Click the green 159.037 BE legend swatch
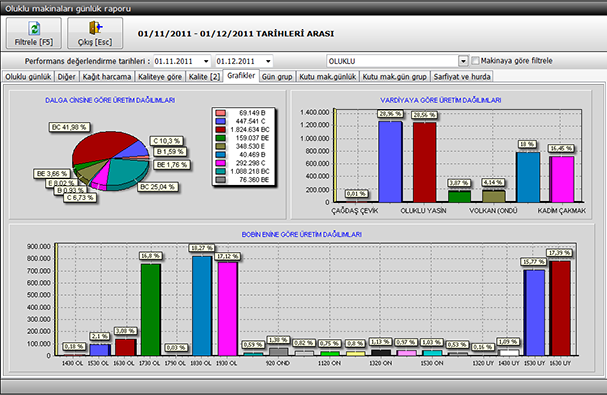The width and height of the screenshot is (607, 395). [x=221, y=138]
